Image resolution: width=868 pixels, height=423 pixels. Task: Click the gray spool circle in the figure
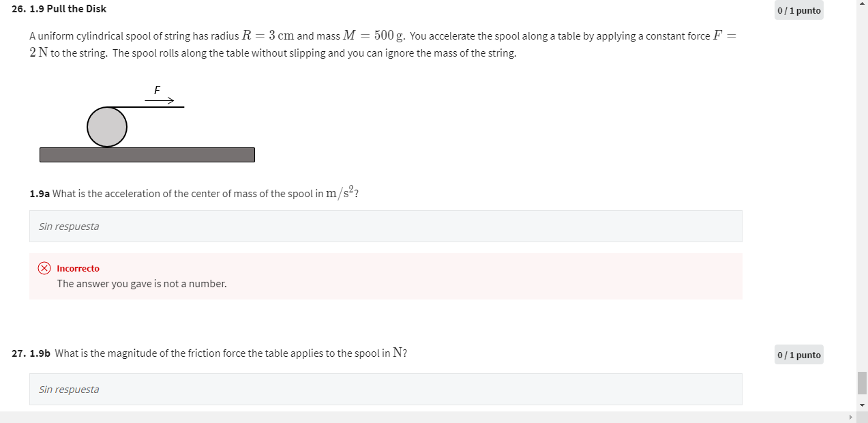[x=106, y=127]
